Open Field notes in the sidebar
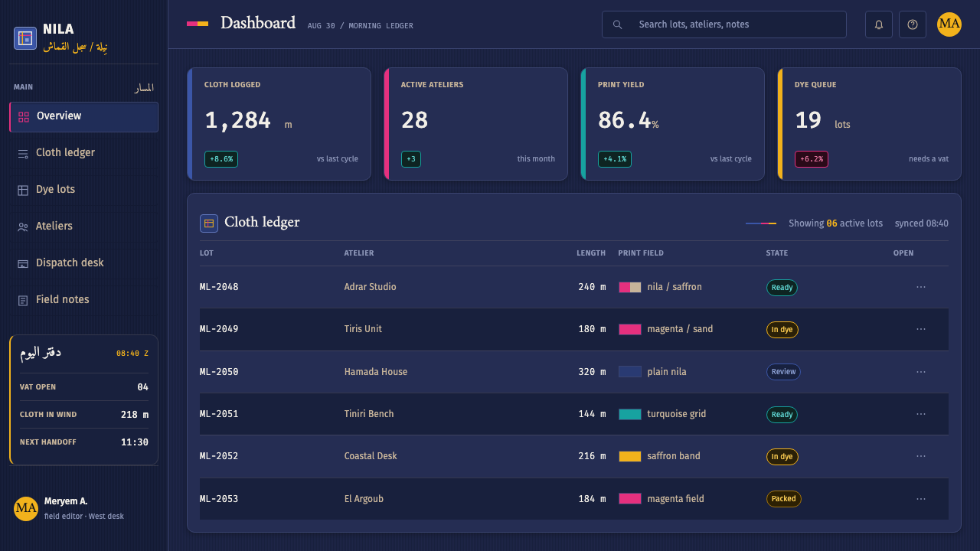The width and height of the screenshot is (980, 551). click(x=84, y=300)
